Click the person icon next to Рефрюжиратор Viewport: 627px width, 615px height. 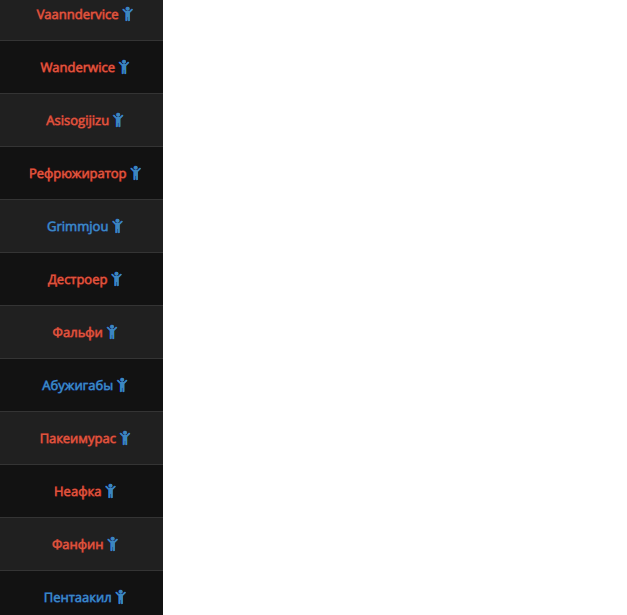tap(136, 173)
